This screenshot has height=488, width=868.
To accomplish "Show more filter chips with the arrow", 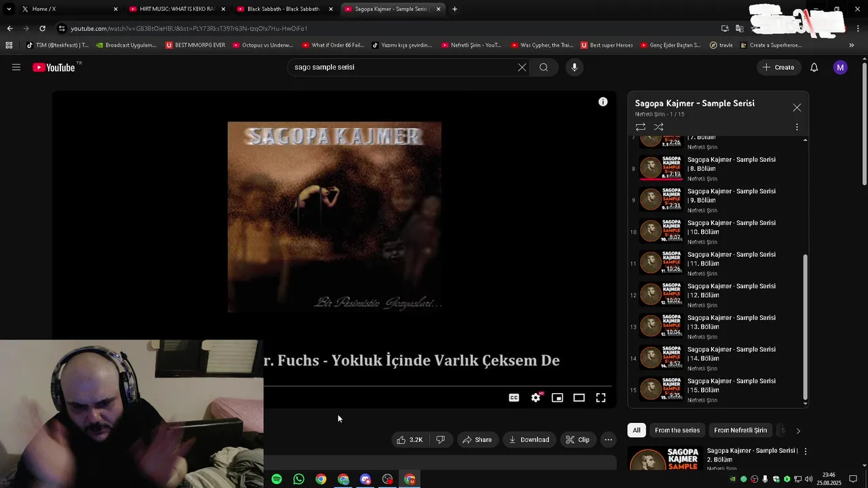I will point(797,430).
